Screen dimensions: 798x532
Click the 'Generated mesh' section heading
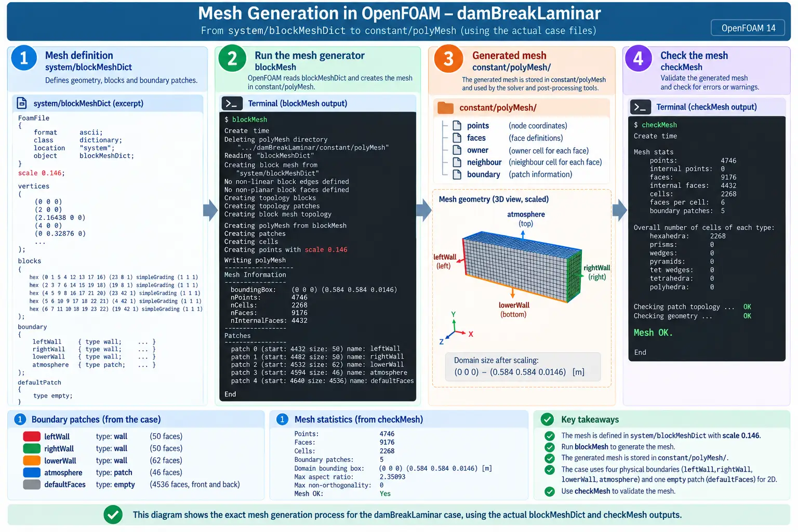point(509,56)
